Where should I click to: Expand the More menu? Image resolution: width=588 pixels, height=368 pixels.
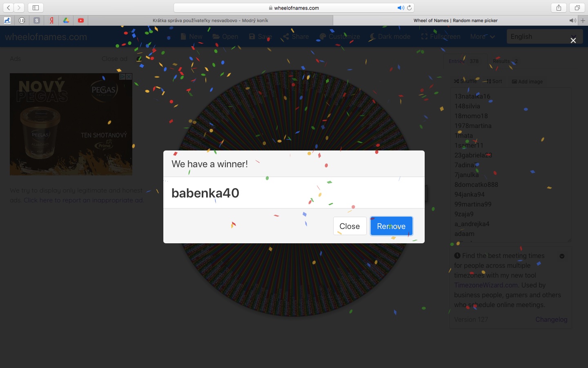[x=482, y=36]
